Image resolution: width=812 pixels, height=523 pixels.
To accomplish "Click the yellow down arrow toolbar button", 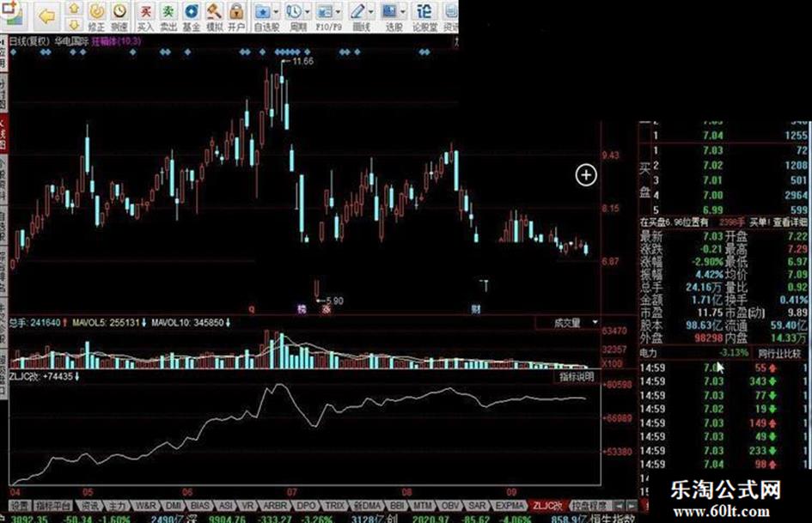I will (x=74, y=24).
